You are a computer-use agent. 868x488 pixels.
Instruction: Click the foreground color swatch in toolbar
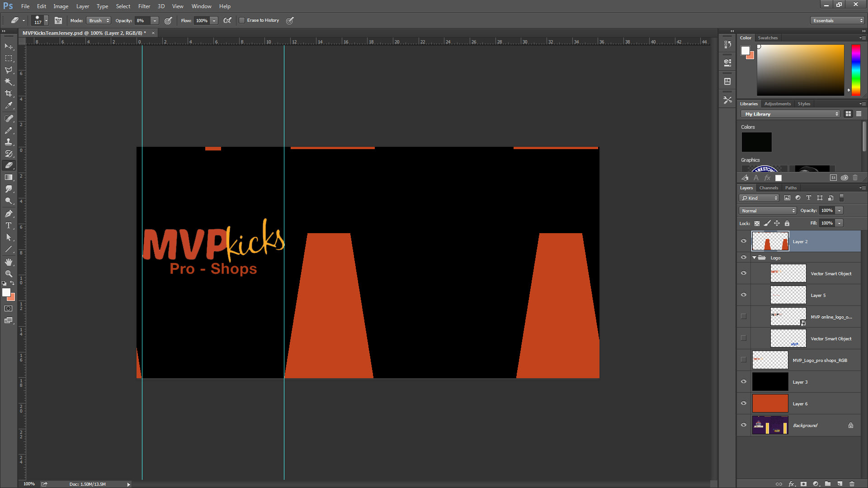pos(6,292)
